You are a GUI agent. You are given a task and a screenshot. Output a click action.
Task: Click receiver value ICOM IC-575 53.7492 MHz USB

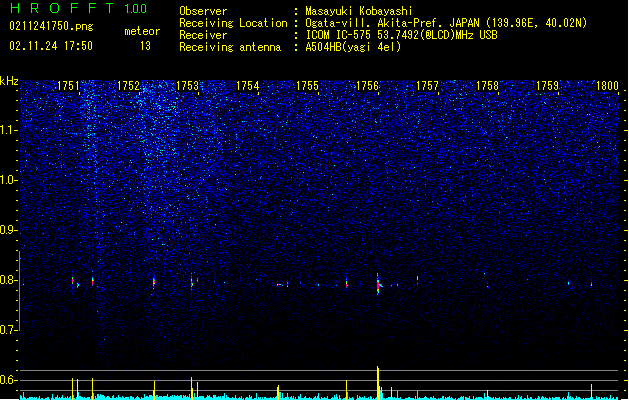tap(401, 35)
